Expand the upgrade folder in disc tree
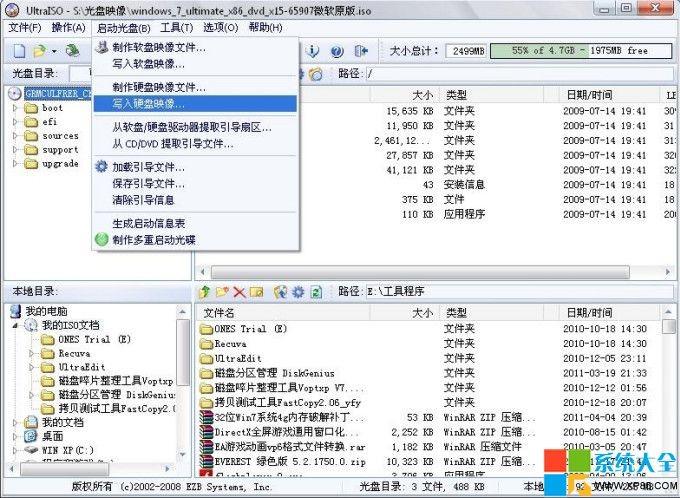Viewport: 680px width, 498px height. point(15,164)
